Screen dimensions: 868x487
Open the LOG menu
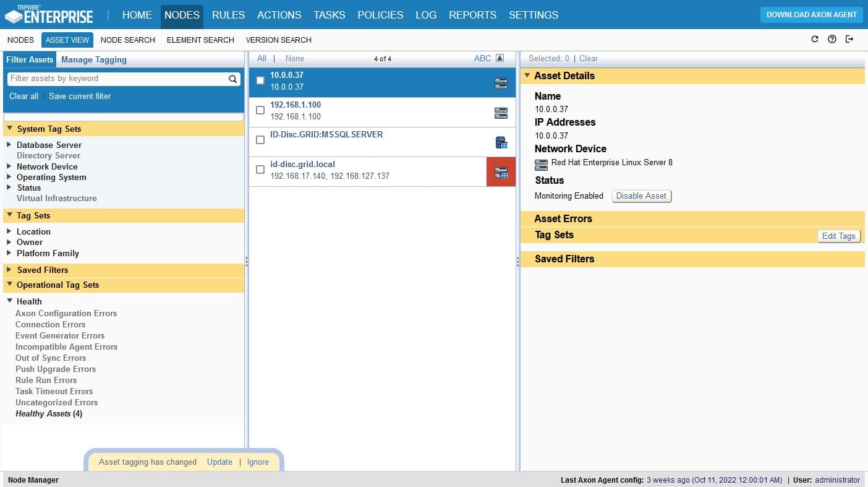pyautogui.click(x=426, y=15)
